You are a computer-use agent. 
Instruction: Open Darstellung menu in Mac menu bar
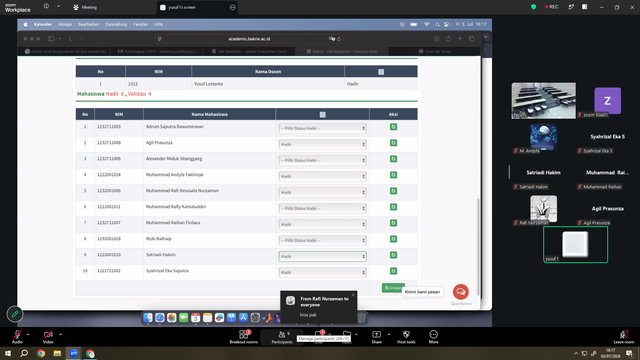pos(116,24)
